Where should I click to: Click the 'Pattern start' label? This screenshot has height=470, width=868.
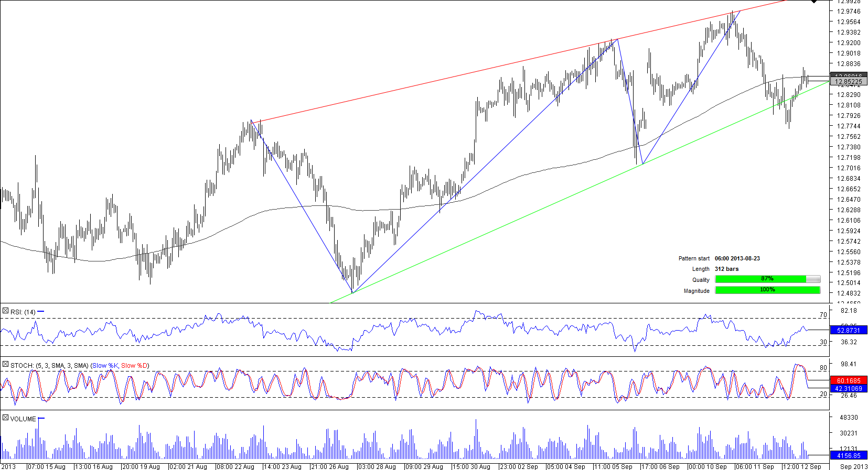click(x=694, y=258)
